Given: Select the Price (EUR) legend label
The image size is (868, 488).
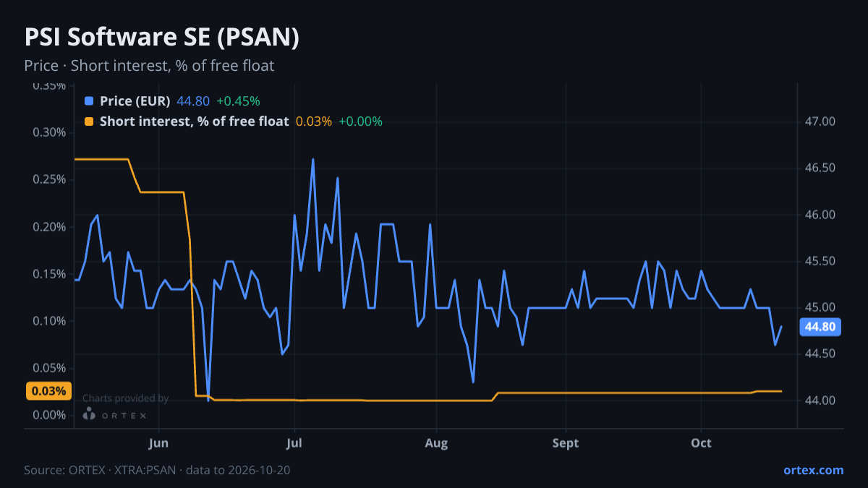Looking at the screenshot, I should (135, 101).
